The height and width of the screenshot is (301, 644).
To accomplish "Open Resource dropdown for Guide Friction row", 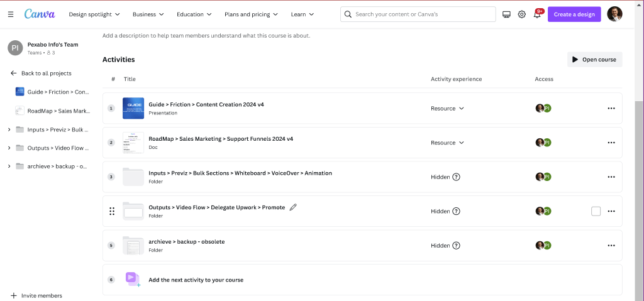I will pyautogui.click(x=447, y=109).
